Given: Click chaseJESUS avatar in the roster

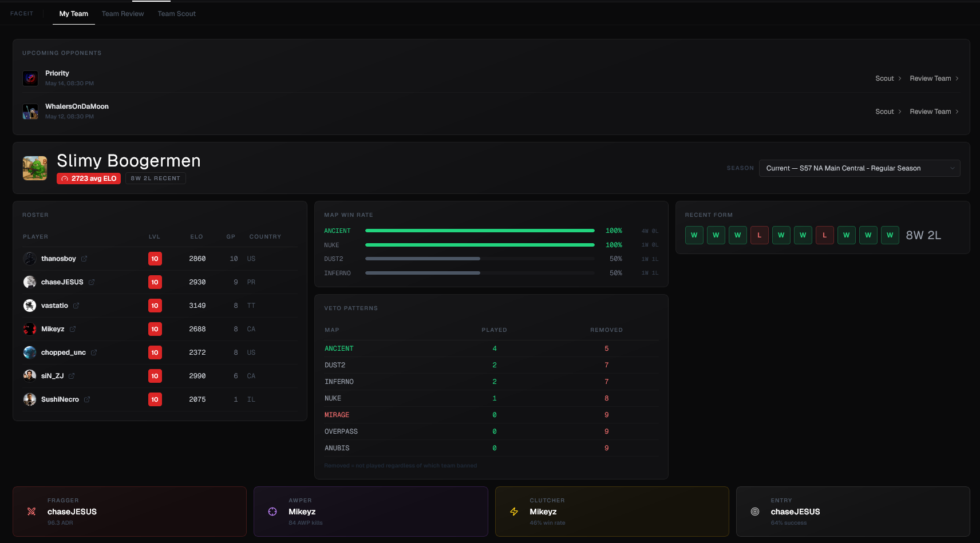Looking at the screenshot, I should [x=30, y=282].
